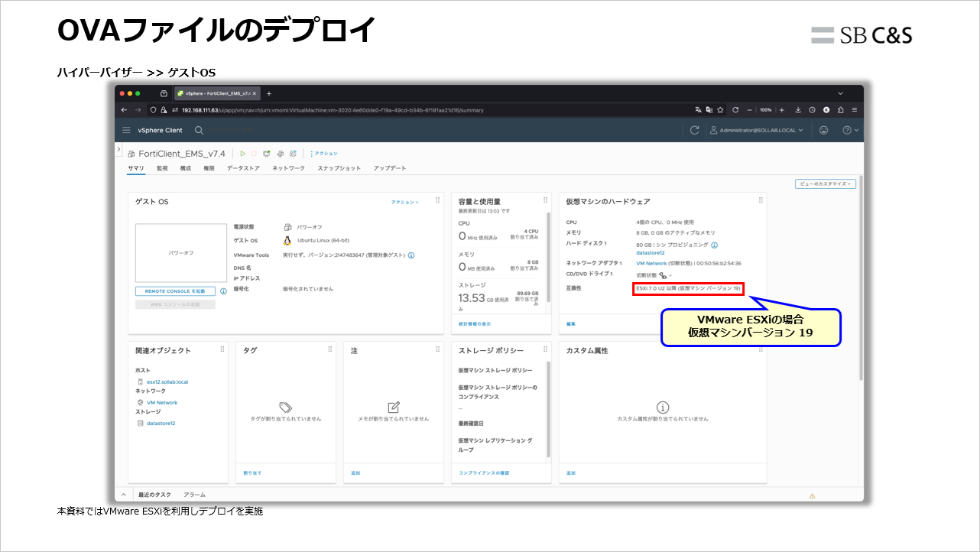Click the edit settings icon in VM toolbar

280,154
